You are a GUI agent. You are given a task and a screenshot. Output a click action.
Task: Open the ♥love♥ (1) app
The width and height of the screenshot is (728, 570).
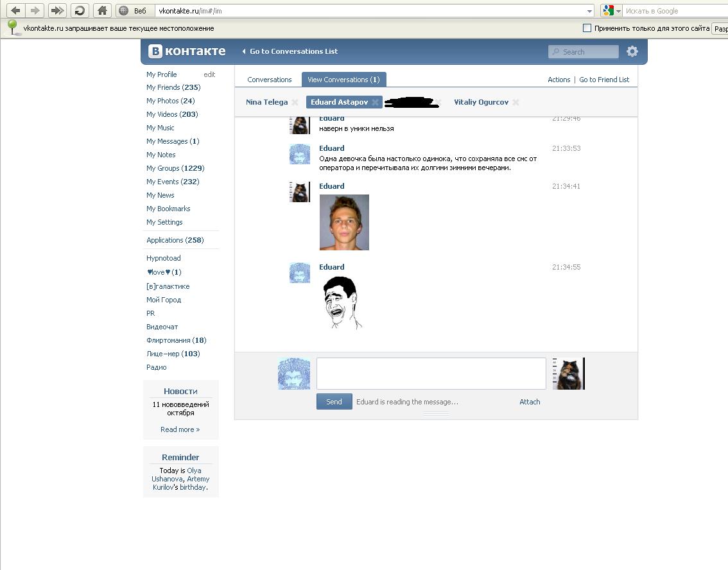click(164, 272)
